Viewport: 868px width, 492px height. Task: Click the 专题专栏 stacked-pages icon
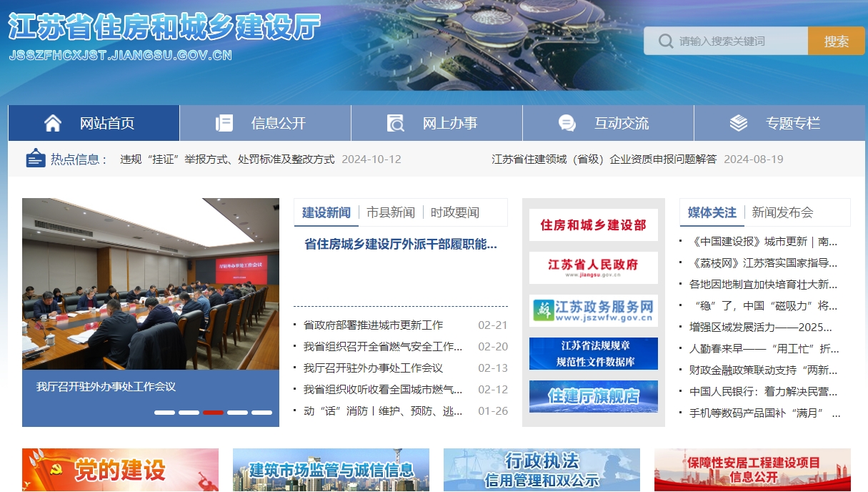(x=739, y=122)
